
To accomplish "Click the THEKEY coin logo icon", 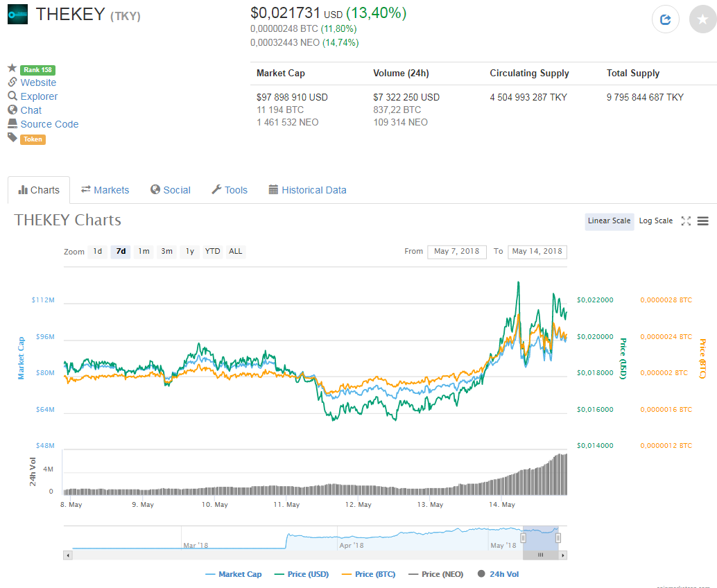I will click(x=17, y=14).
